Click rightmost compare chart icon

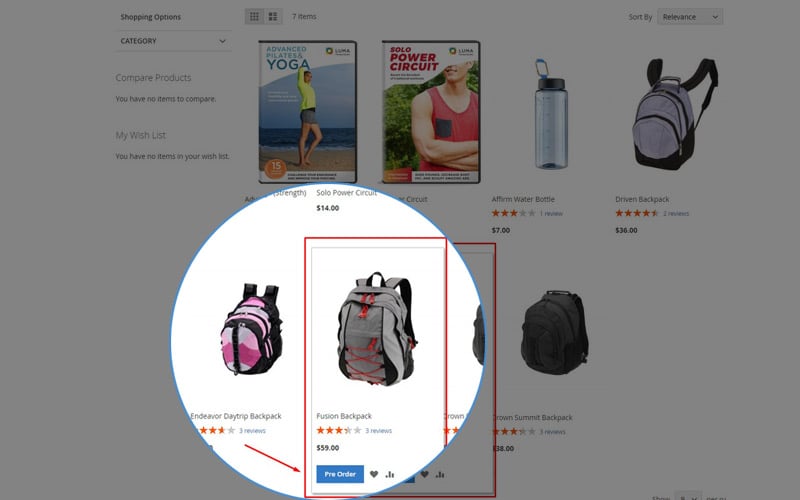(440, 474)
